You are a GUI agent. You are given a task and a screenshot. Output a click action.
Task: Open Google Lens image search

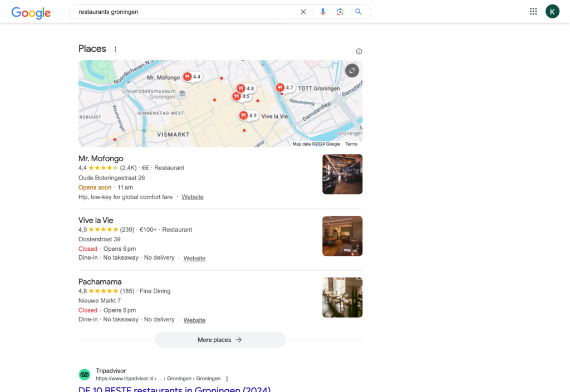tap(340, 12)
